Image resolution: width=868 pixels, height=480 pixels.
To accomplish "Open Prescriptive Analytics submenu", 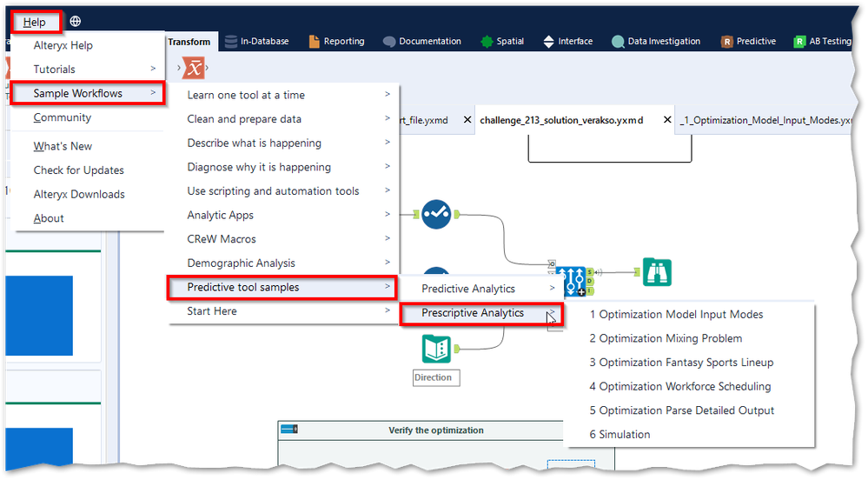I will tap(481, 313).
